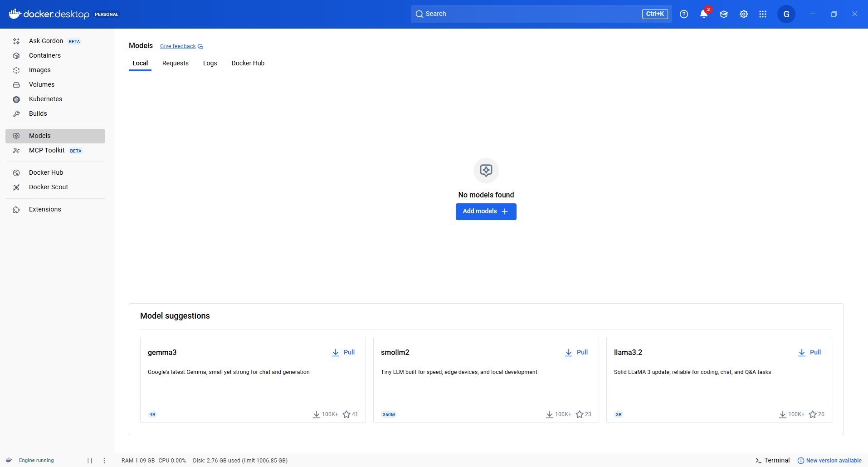The image size is (868, 467).
Task: Click the New version available info icon
Action: click(801, 461)
